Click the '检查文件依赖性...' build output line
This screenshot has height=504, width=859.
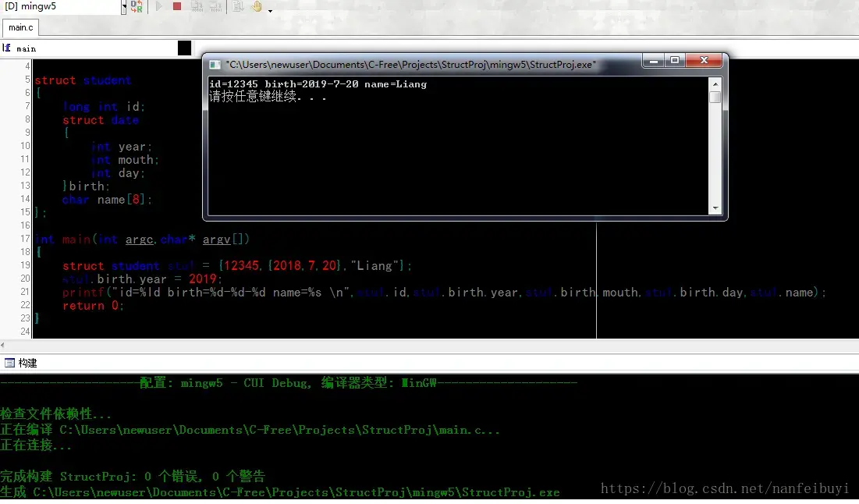(x=56, y=414)
